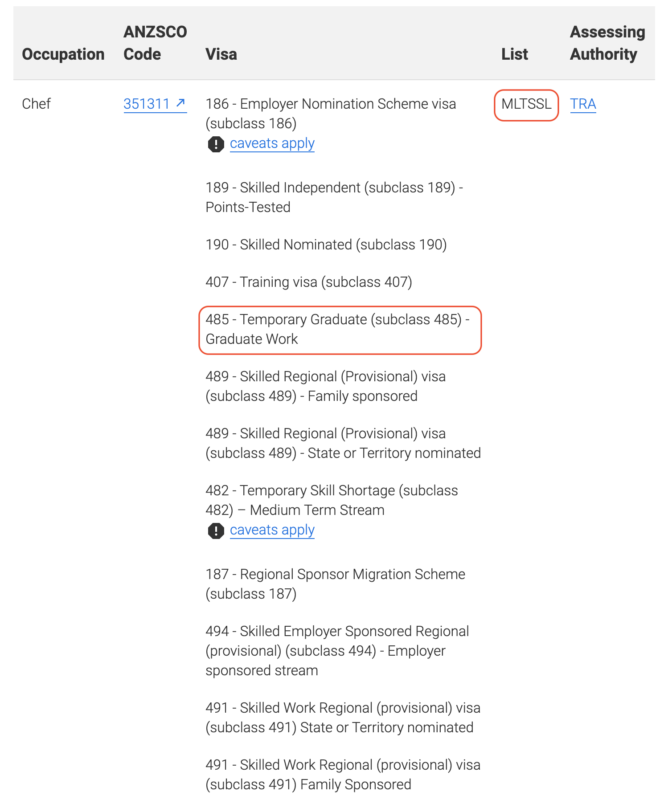Click the List column header

pyautogui.click(x=514, y=54)
